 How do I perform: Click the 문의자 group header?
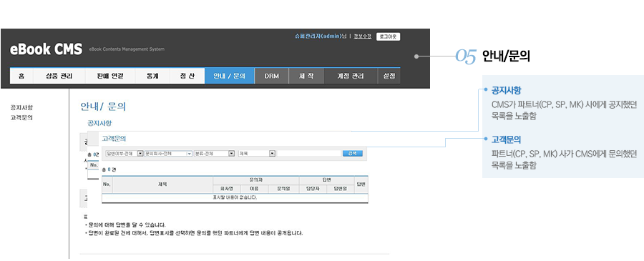click(x=256, y=181)
